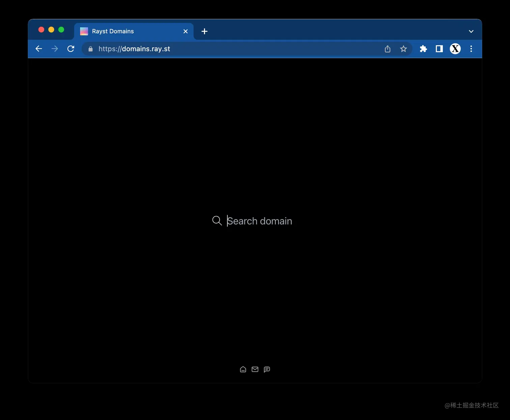510x420 pixels.
Task: Open the tab search chevron menu
Action: 471,31
